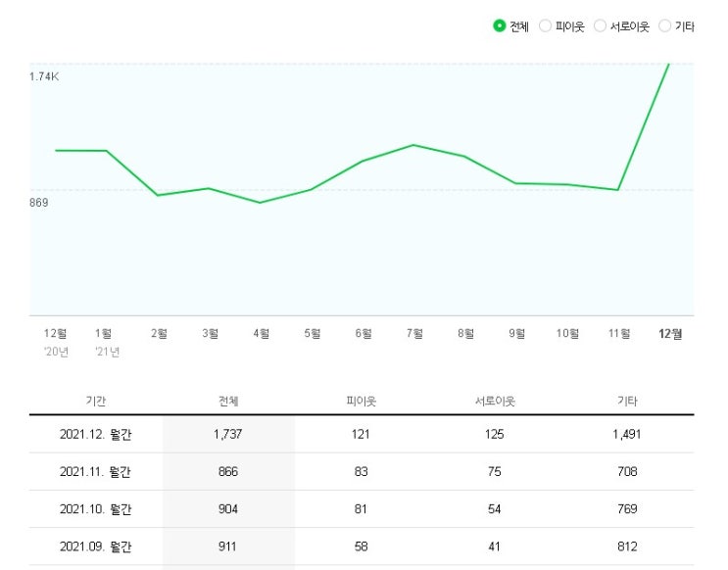Click the 866 total cell
Image resolution: width=728 pixels, height=570 pixels.
pos(228,472)
